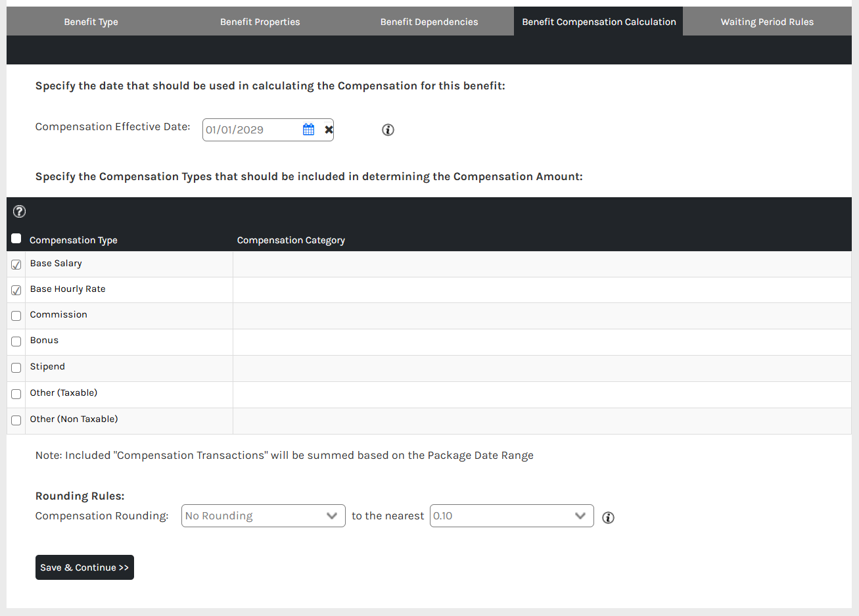Click the 'Commission' row label

(58, 314)
